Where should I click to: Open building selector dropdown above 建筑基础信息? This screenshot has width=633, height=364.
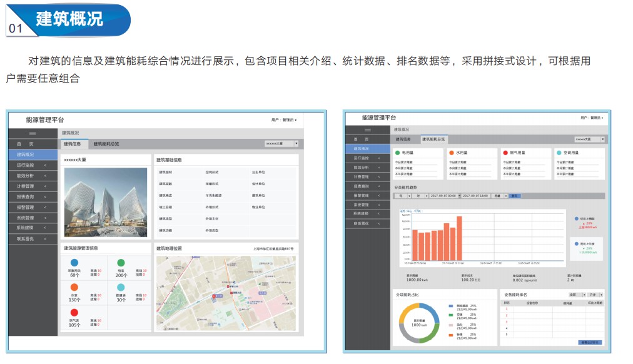[x=281, y=144]
